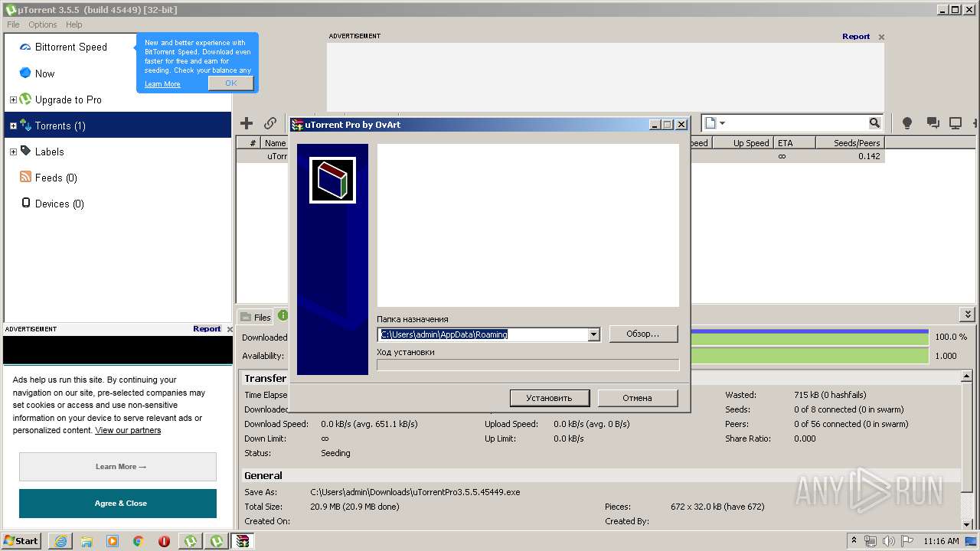Click the Add Torrent plus icon
This screenshot has width=980, height=551.
[247, 123]
